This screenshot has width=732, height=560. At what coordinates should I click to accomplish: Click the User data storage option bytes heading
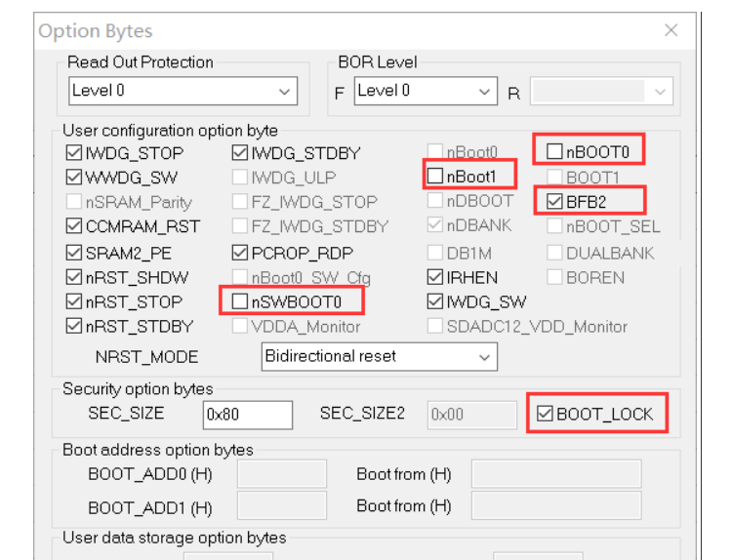(174, 538)
